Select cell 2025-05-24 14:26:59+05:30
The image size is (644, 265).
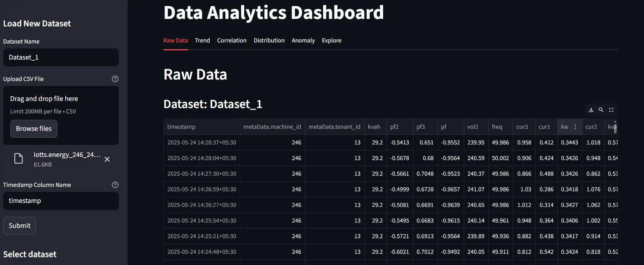[201, 189]
